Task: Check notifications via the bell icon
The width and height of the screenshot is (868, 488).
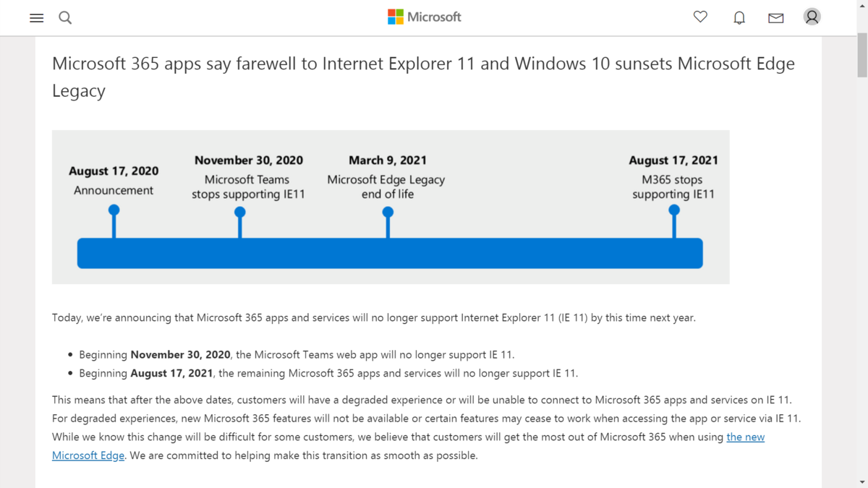Action: tap(739, 17)
